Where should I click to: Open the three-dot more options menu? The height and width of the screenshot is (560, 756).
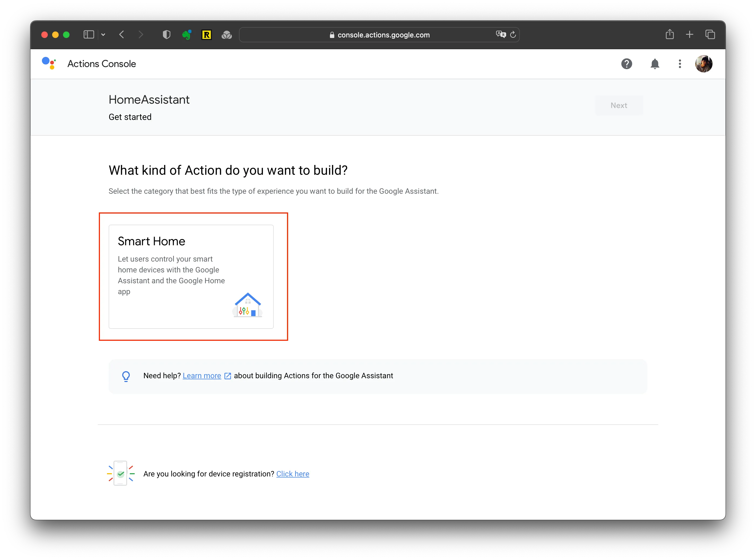pyautogui.click(x=680, y=64)
